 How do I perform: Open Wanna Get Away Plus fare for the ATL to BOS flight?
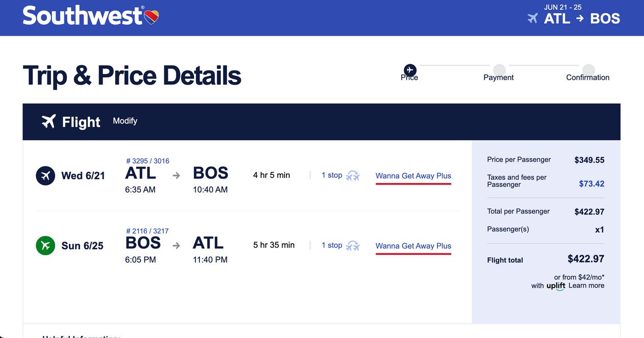(x=413, y=176)
